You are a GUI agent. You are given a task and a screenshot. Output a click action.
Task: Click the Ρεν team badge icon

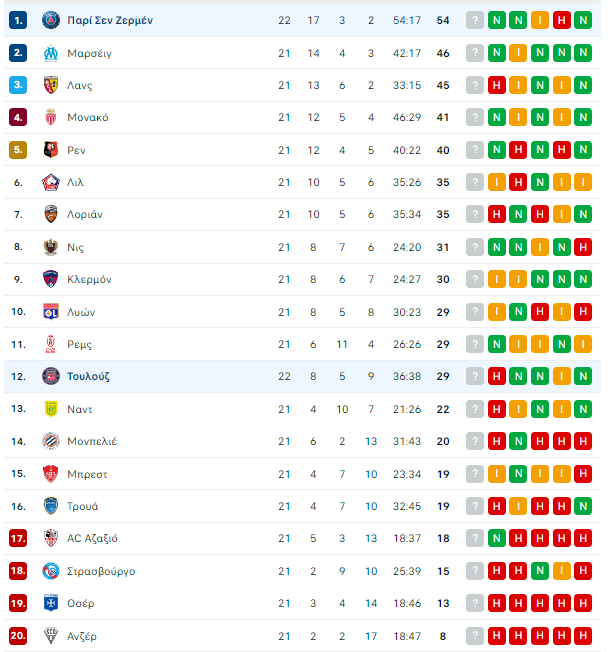click(x=51, y=150)
